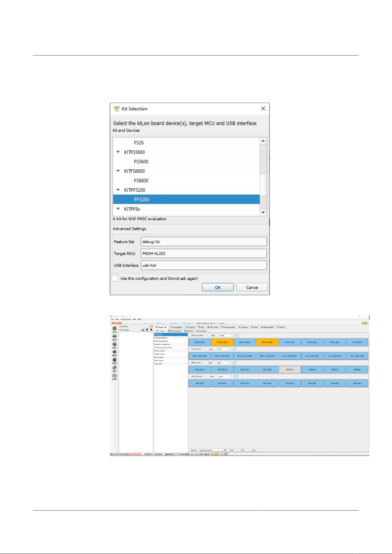Select Fault Management in register list

(x=171, y=341)
